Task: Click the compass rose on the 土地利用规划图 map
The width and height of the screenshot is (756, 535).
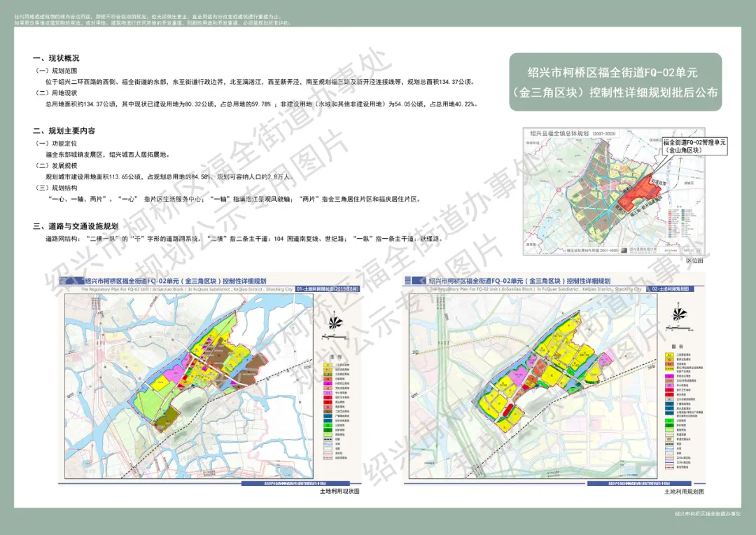Action: click(678, 314)
